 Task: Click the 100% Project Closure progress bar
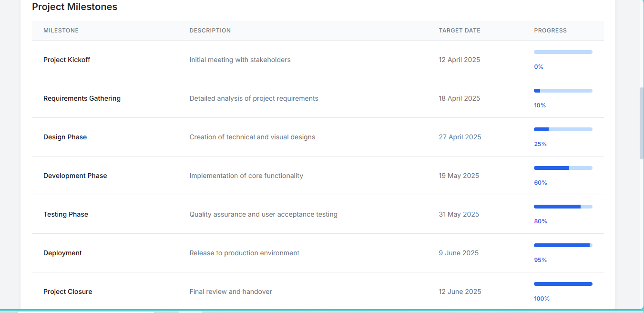tap(563, 284)
